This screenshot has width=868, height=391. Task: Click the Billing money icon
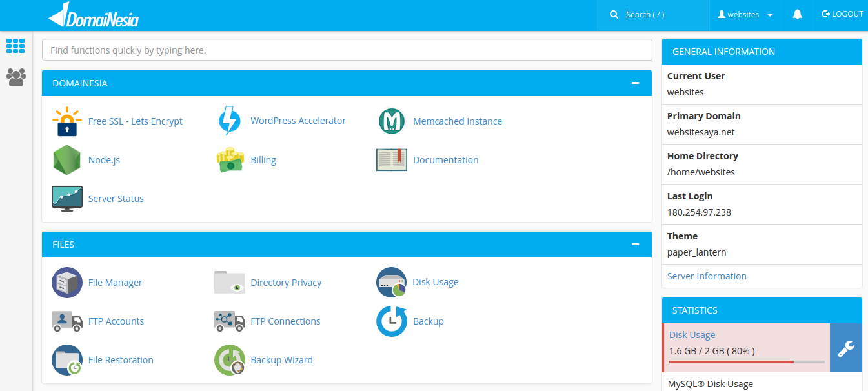tap(230, 160)
